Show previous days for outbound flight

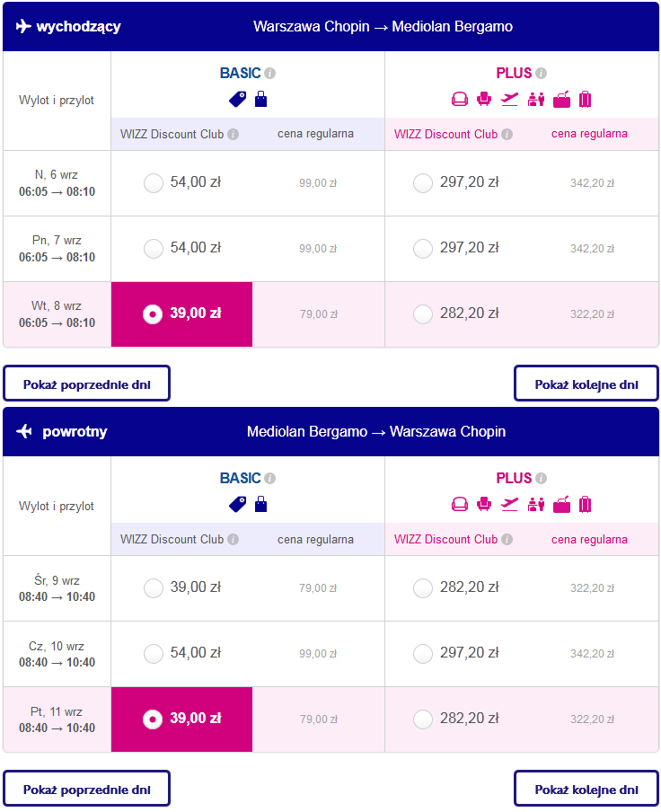[86, 384]
